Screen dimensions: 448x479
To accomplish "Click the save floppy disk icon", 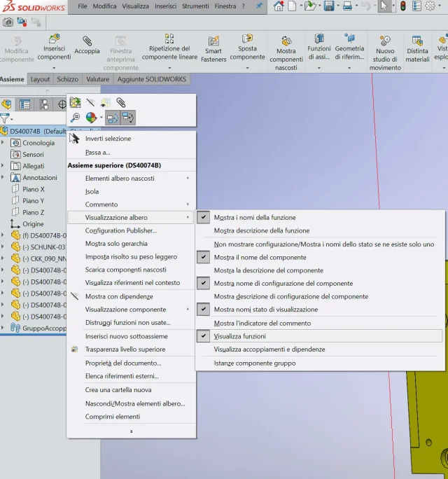I will (x=329, y=6).
